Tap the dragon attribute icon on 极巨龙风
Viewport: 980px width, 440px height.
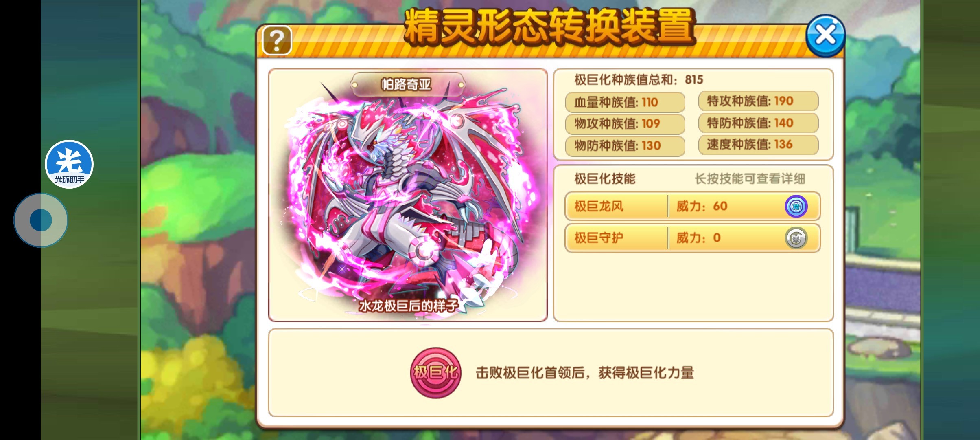(796, 206)
